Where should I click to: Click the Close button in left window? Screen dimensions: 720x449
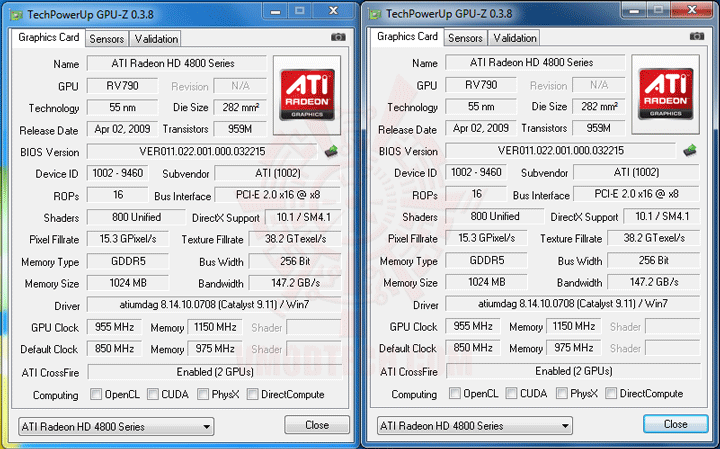[x=317, y=425]
